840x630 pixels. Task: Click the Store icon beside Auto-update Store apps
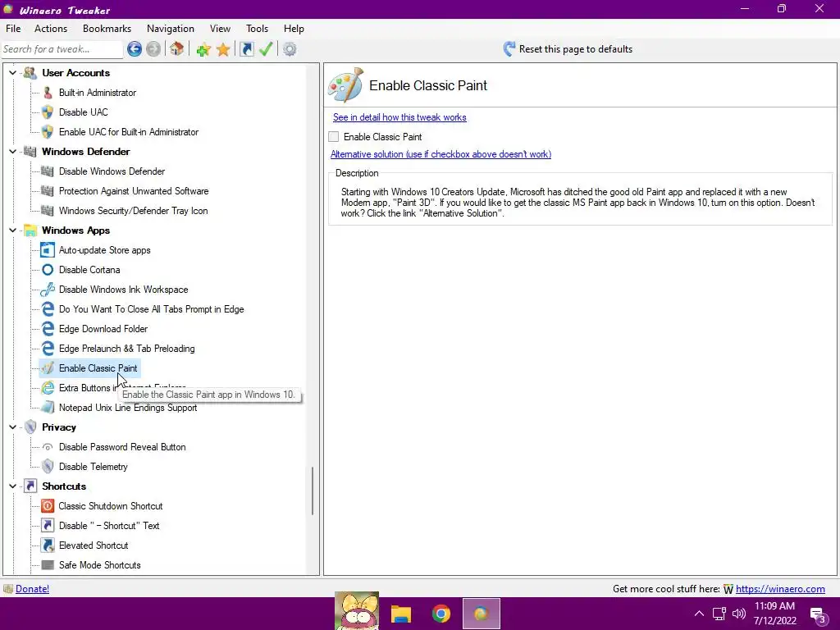click(x=48, y=250)
